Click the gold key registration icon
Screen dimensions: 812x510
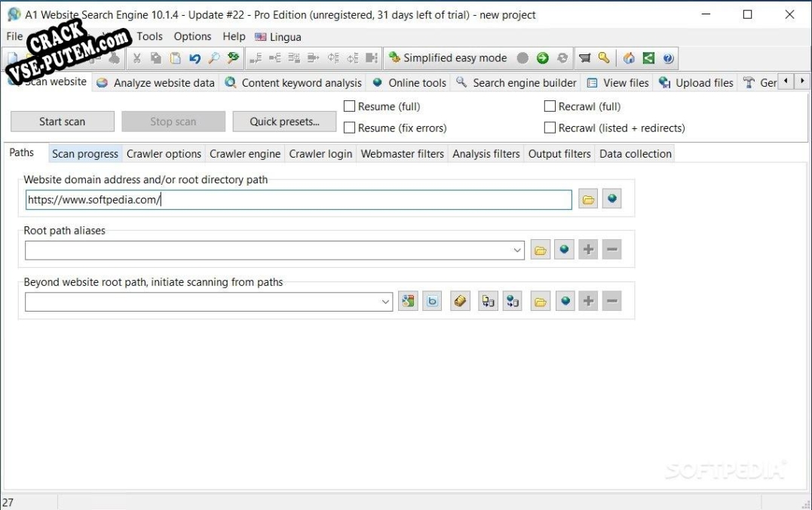click(x=604, y=58)
